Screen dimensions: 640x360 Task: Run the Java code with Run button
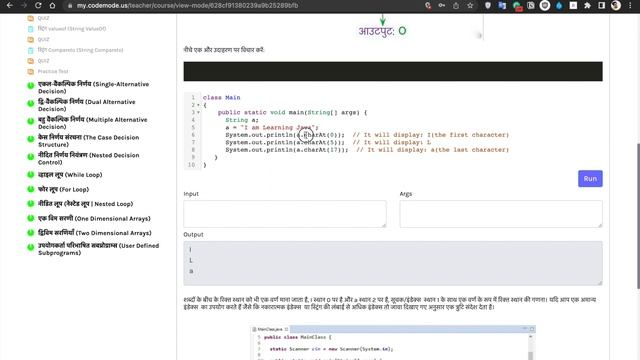pyautogui.click(x=590, y=179)
